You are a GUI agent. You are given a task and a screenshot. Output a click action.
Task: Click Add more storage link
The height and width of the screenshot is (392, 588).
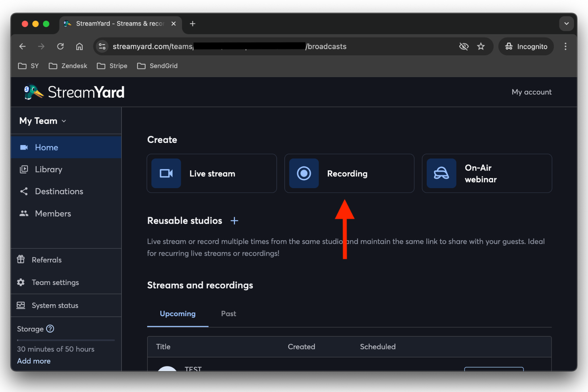point(34,361)
